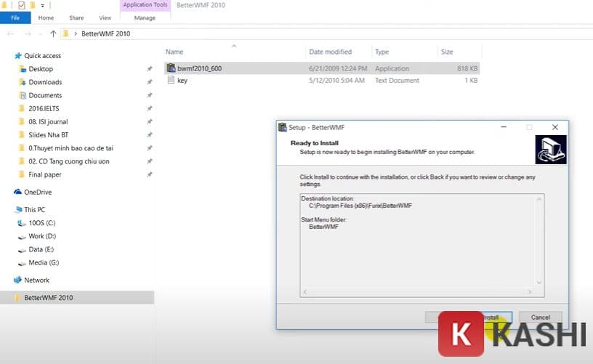Click the Destination location text in summary
Image resolution: width=593 pixels, height=364 pixels.
pyautogui.click(x=327, y=198)
